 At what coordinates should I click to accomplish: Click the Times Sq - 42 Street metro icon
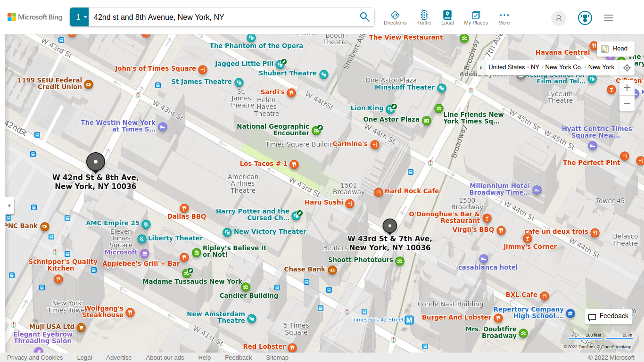click(409, 320)
